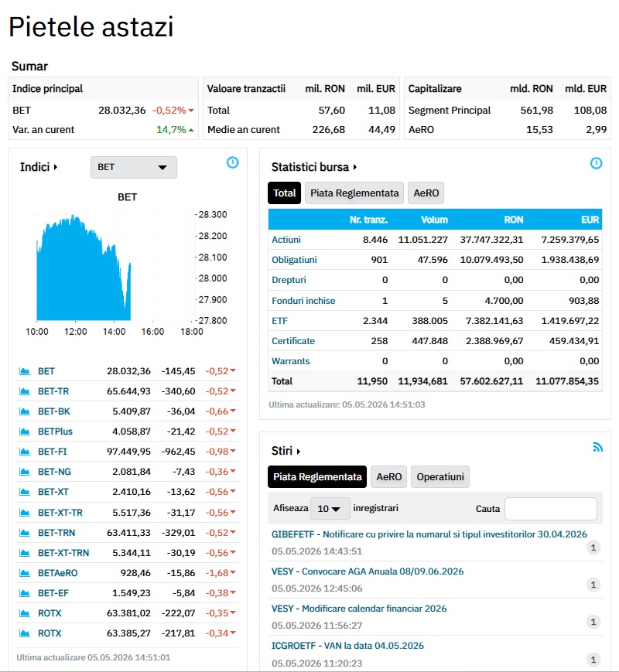
Task: Click the chart icon beside BETAeRO
Action: (x=25, y=573)
